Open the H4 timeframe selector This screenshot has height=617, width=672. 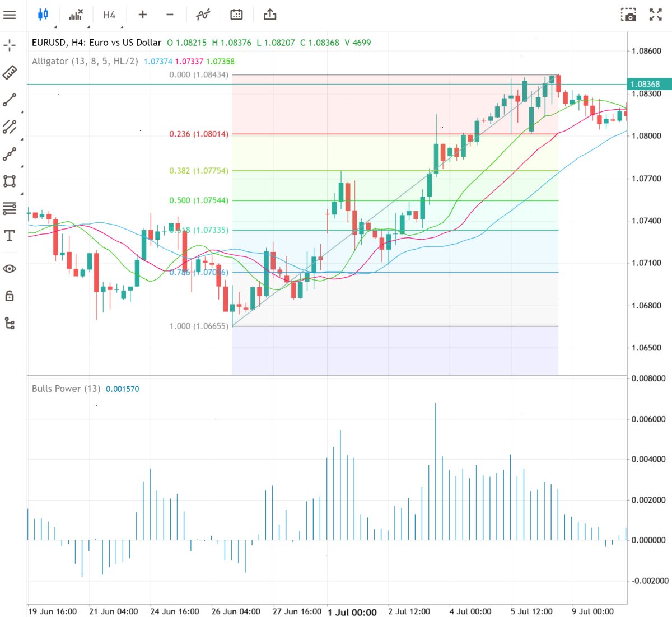point(109,15)
